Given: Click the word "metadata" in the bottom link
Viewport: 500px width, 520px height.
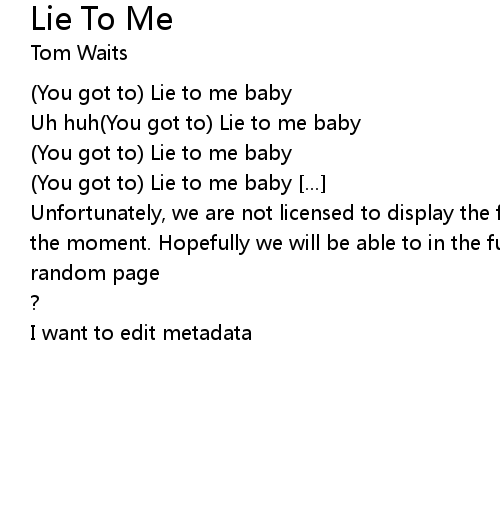Looking at the screenshot, I should [x=207, y=333].
